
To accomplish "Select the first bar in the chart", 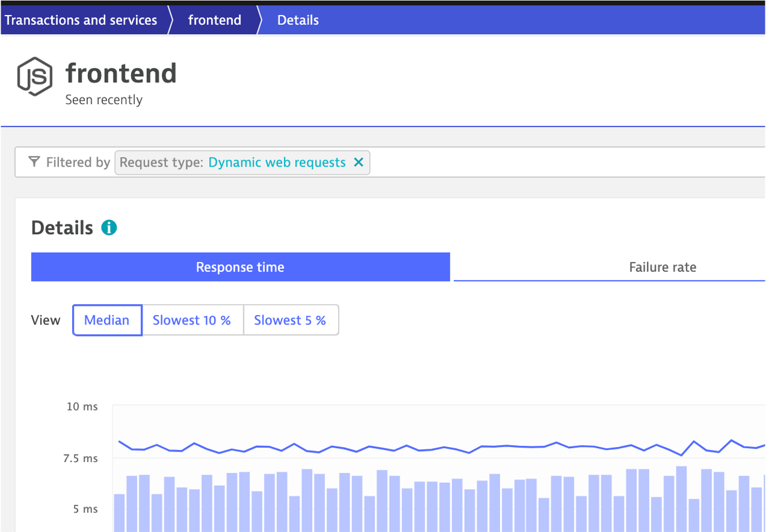I will (119, 512).
